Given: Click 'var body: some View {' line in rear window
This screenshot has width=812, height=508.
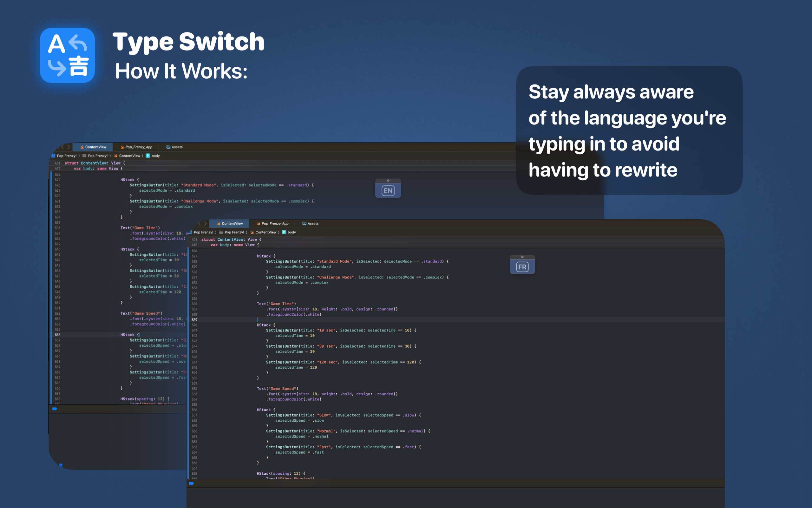Looking at the screenshot, I should pos(98,168).
